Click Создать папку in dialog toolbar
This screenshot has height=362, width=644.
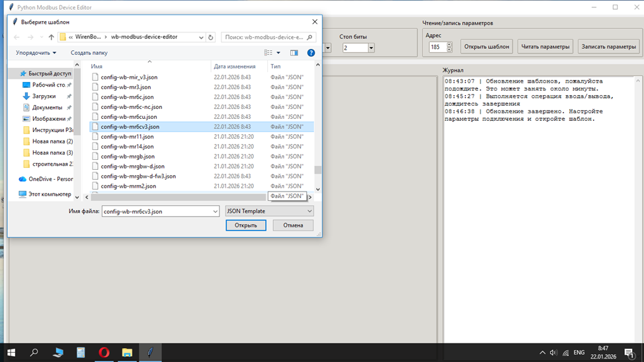89,53
